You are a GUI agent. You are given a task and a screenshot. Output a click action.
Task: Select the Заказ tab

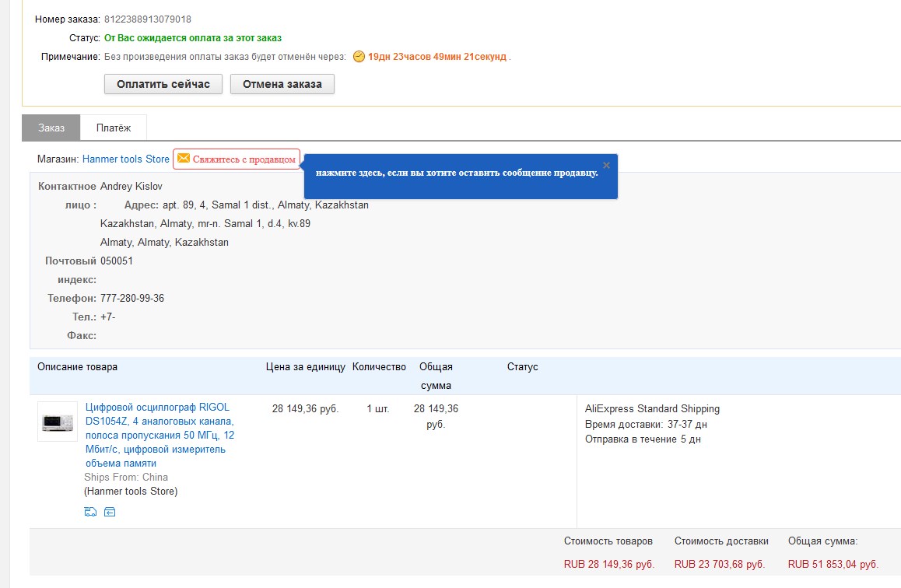(x=51, y=128)
